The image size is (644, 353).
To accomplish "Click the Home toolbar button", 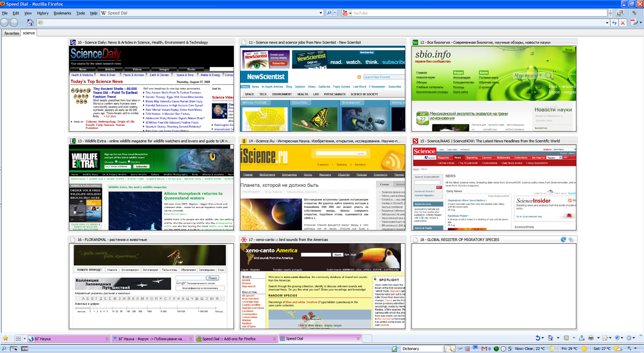I will (x=30, y=23).
